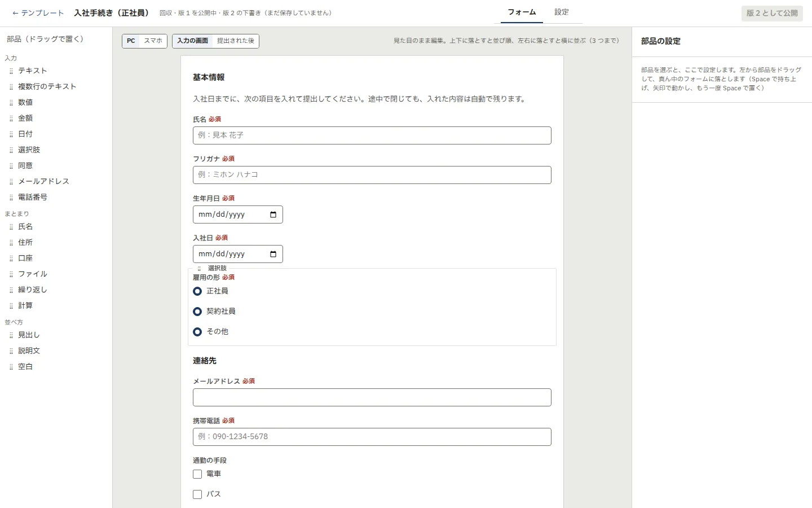Click the drag handle icon beside ファイル
This screenshot has width=812, height=508.
pyautogui.click(x=11, y=274)
